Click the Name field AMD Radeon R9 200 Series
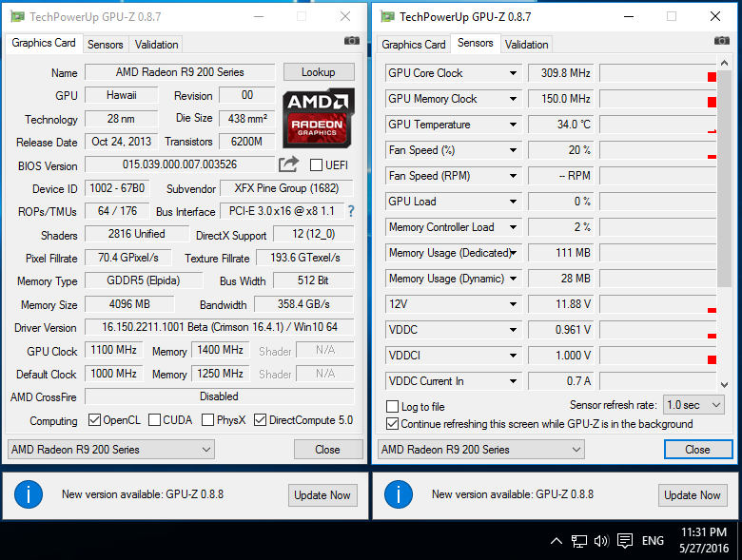This screenshot has width=742, height=560. click(180, 72)
